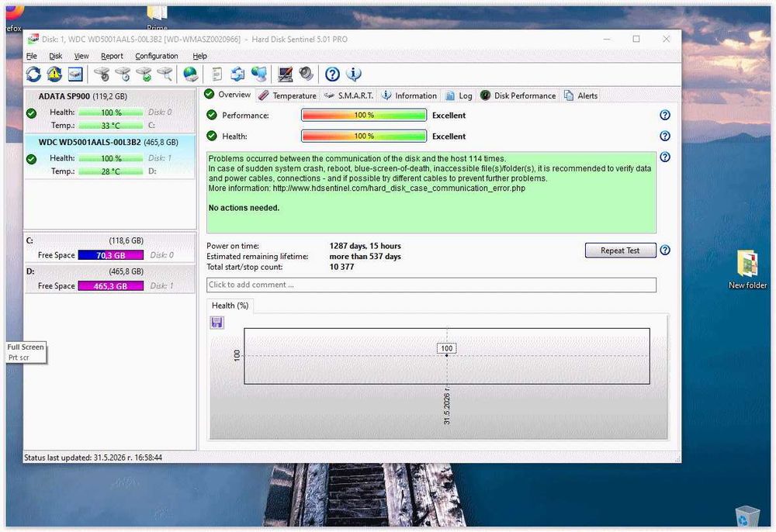Open the New folder desktop icon
The image size is (776, 532).
coord(748,270)
